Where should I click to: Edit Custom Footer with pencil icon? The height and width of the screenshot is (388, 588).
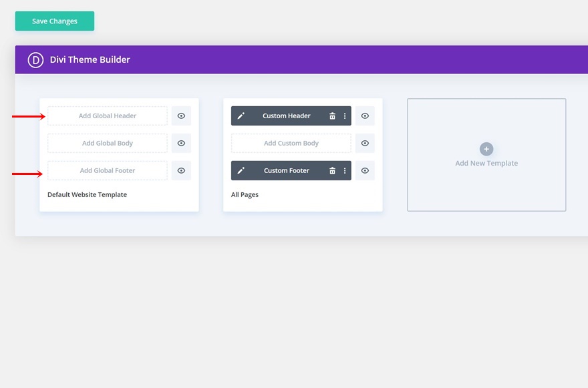[x=241, y=170]
